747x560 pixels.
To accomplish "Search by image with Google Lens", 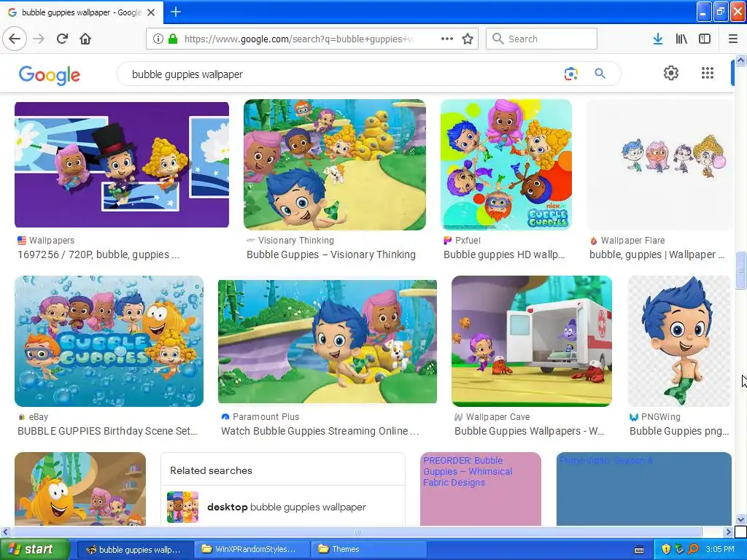I will coord(570,74).
